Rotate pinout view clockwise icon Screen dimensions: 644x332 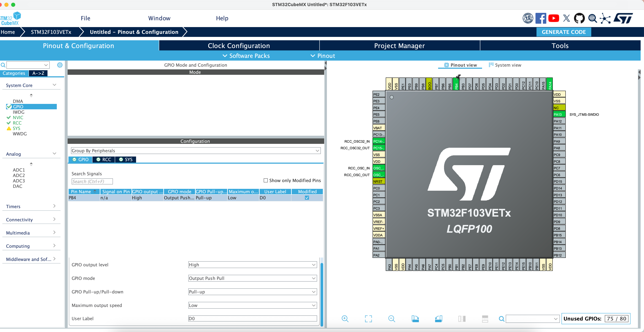[415, 318]
